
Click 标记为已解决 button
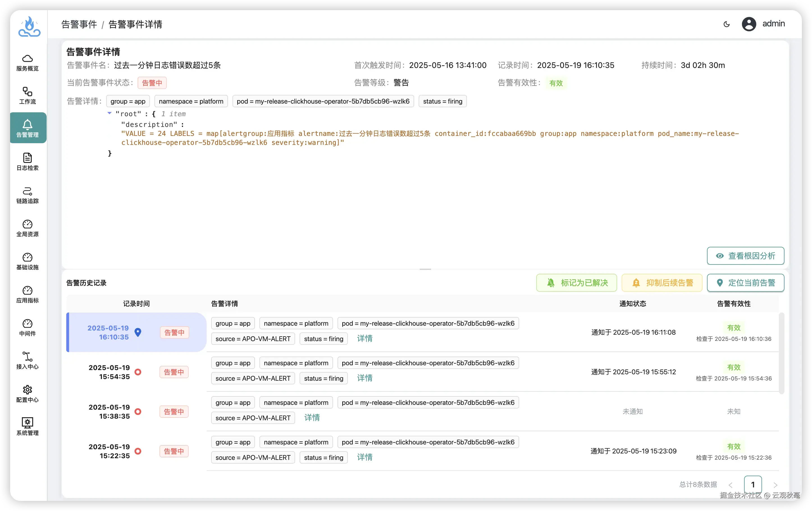pos(576,283)
